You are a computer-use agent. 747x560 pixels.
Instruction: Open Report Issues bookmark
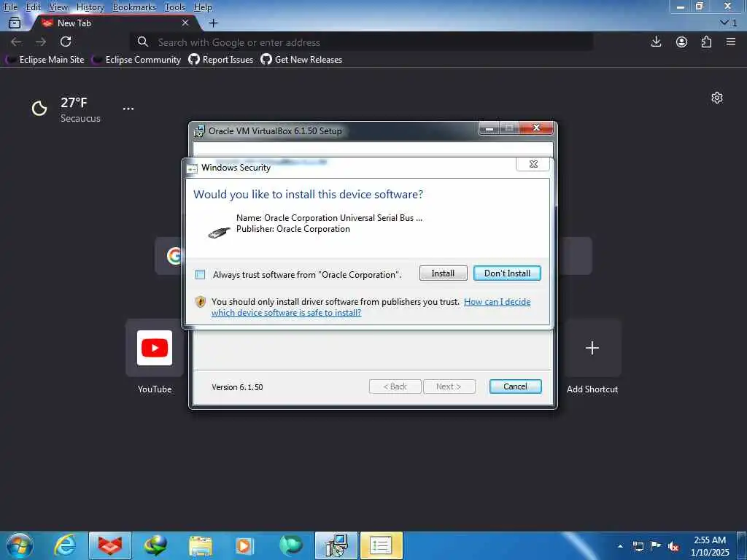pyautogui.click(x=221, y=60)
